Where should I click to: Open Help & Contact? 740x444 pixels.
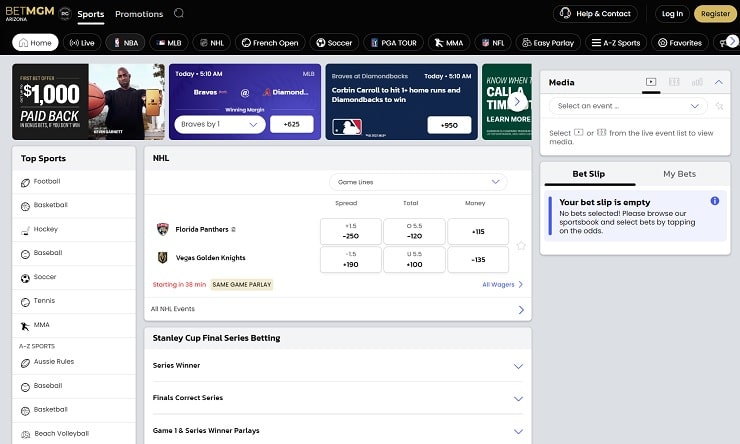click(x=595, y=14)
